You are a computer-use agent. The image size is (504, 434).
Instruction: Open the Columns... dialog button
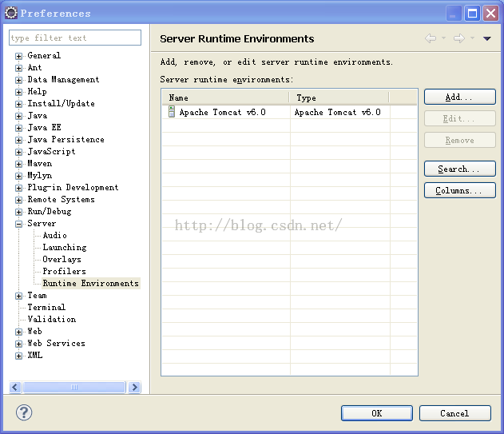459,190
